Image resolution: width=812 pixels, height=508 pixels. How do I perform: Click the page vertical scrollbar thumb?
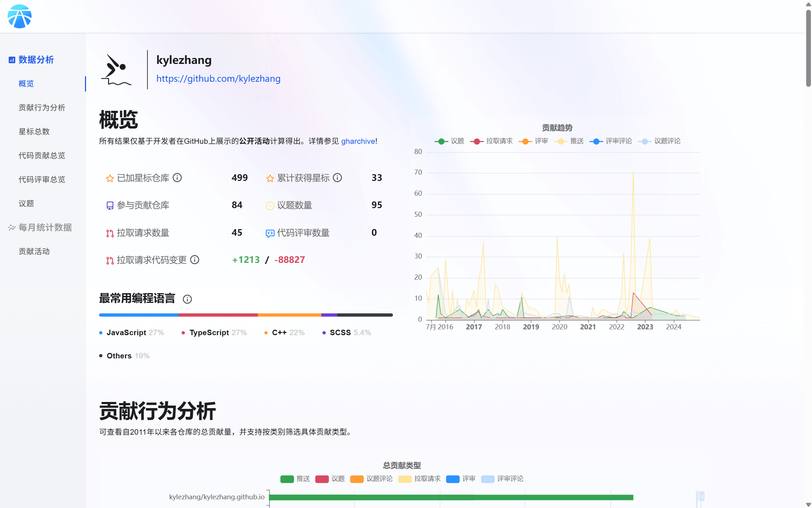(808, 48)
